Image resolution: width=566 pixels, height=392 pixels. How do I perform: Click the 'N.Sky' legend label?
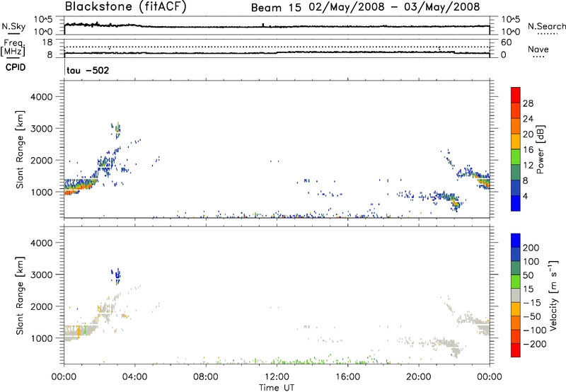(13, 26)
